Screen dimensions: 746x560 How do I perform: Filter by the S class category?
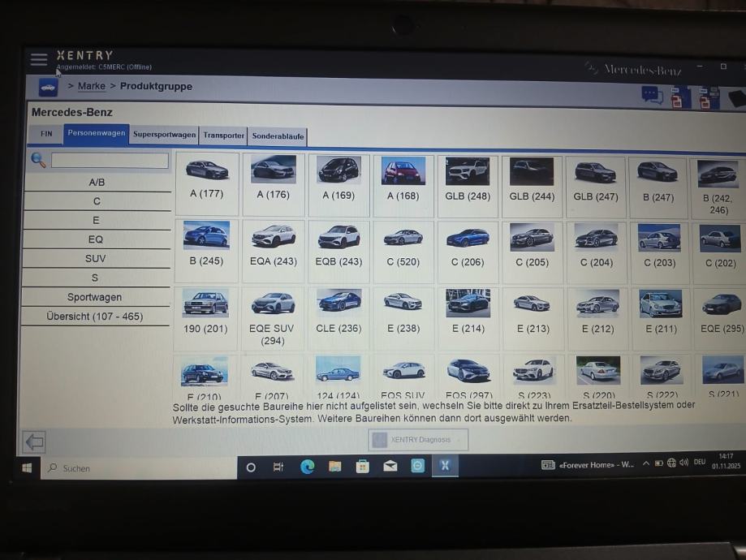click(x=95, y=278)
